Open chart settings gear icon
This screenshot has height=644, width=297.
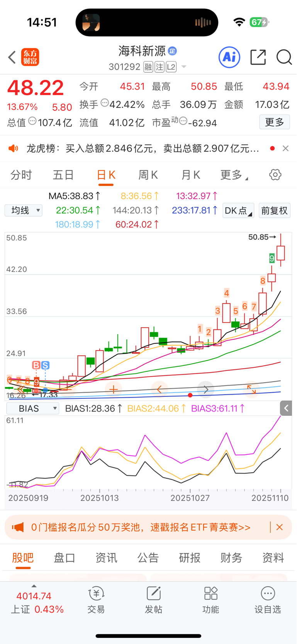(275, 175)
